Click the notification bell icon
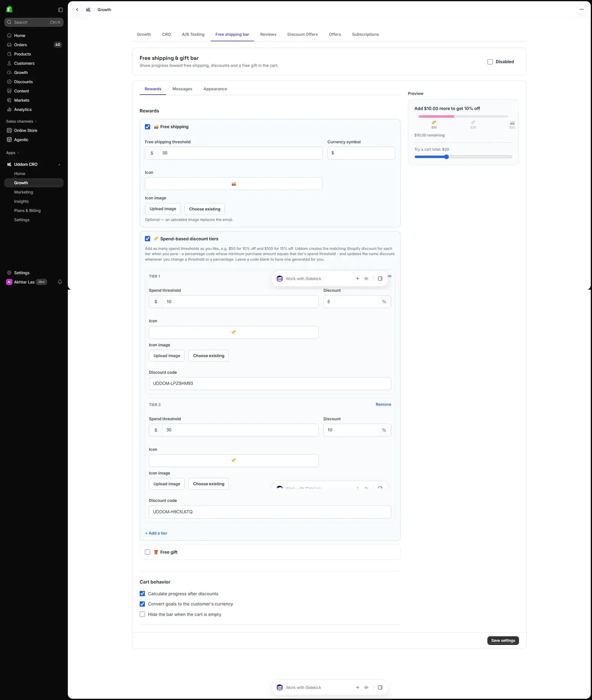The width and height of the screenshot is (592, 700). coord(60,282)
